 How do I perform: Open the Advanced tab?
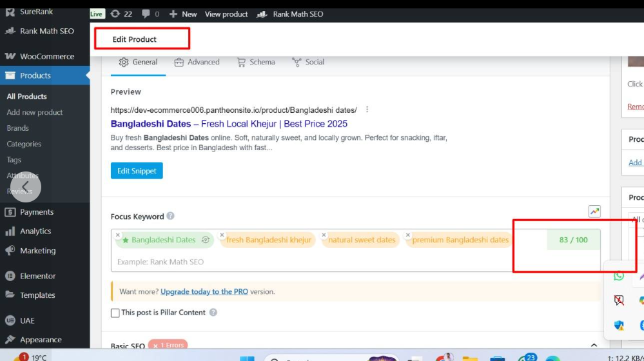click(x=197, y=63)
